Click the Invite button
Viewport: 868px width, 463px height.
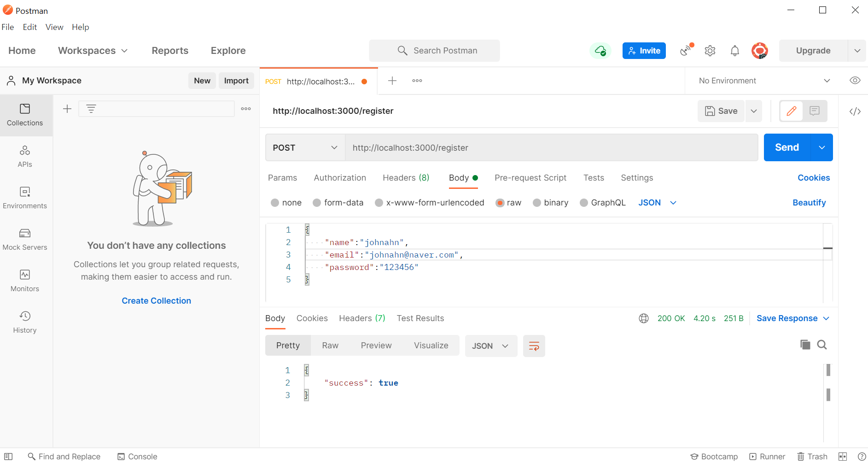tap(644, 51)
